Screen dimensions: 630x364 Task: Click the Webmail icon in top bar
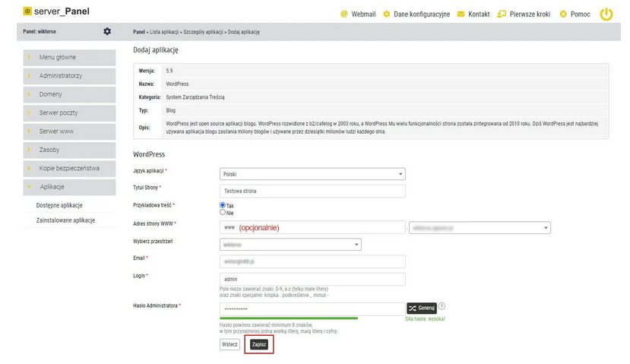(343, 14)
